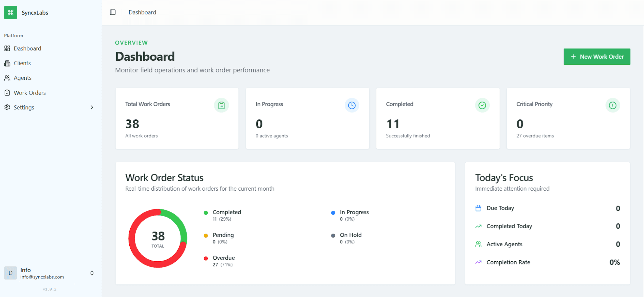The height and width of the screenshot is (297, 644).
Task: Select Dashboard in the Platform sidebar menu
Action: pos(27,48)
